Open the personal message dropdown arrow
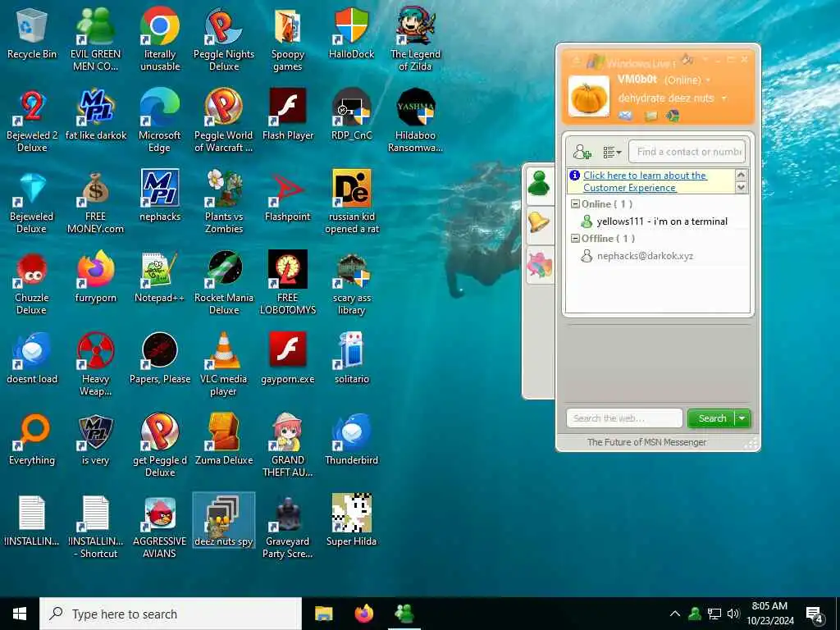The height and width of the screenshot is (630, 840). coord(724,98)
